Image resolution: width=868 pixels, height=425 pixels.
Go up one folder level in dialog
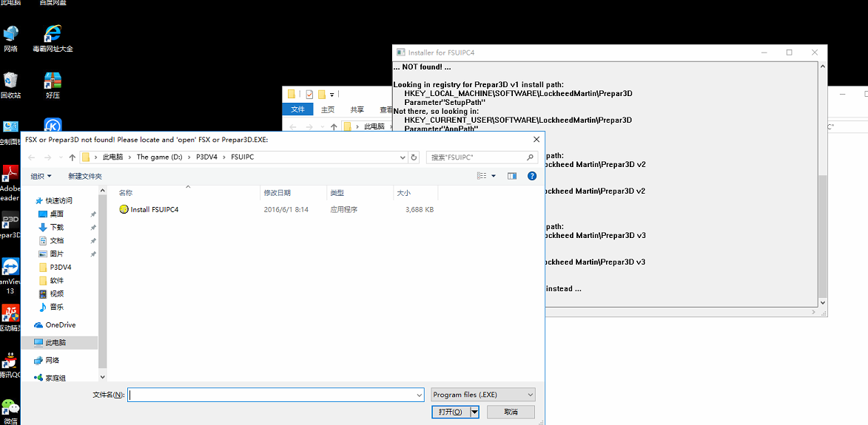73,157
